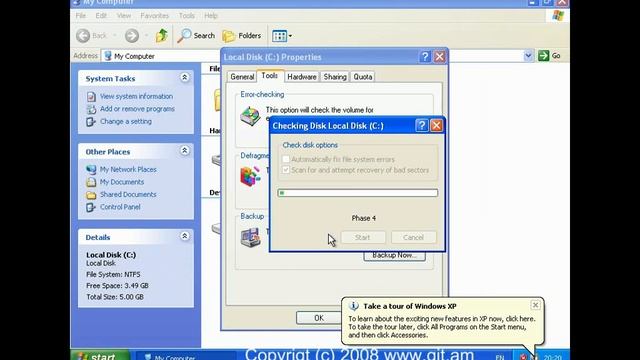Click the Change a setting link
Screen dimensions: 640x360
pyautogui.click(x=126, y=122)
